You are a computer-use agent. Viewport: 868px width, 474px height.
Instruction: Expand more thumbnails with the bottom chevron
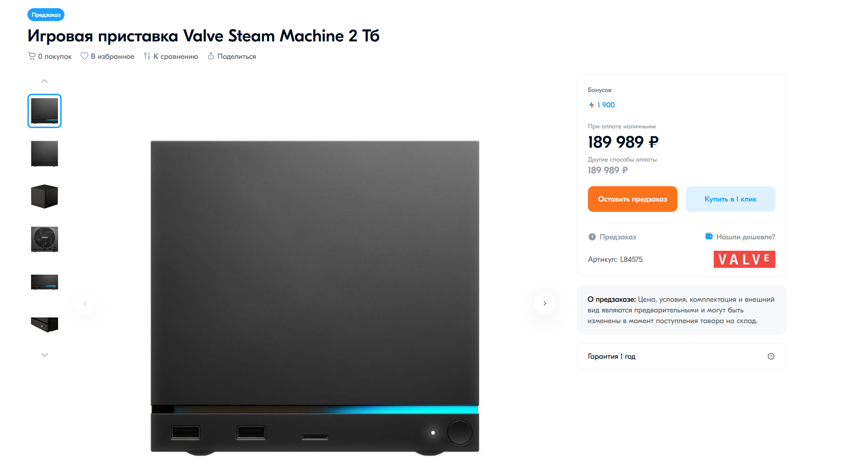[x=45, y=355]
